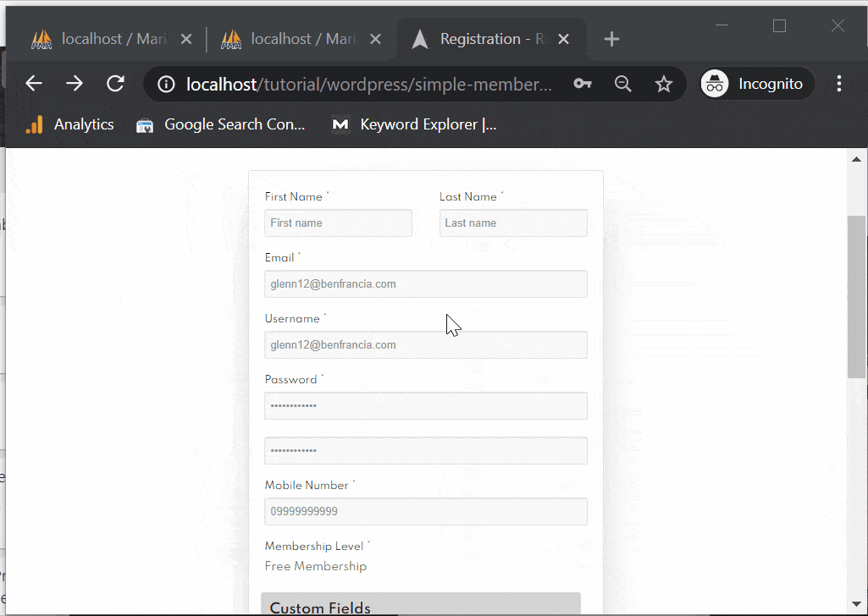Reload the current page
Screen dimensions: 868x616
(115, 83)
